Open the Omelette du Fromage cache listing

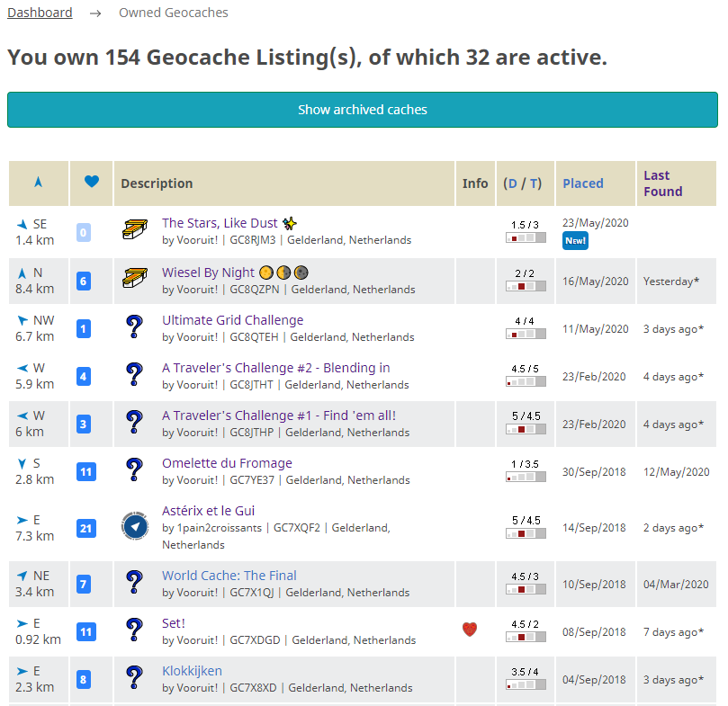227,463
